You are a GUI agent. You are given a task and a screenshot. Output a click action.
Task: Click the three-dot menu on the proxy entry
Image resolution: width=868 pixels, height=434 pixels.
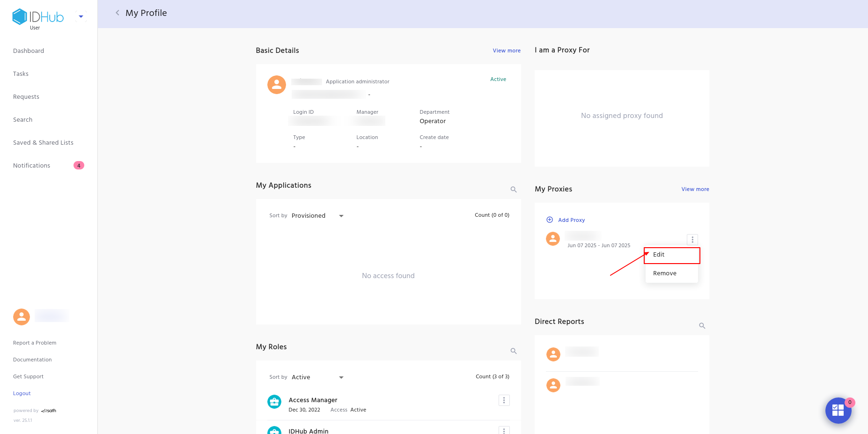pyautogui.click(x=692, y=240)
